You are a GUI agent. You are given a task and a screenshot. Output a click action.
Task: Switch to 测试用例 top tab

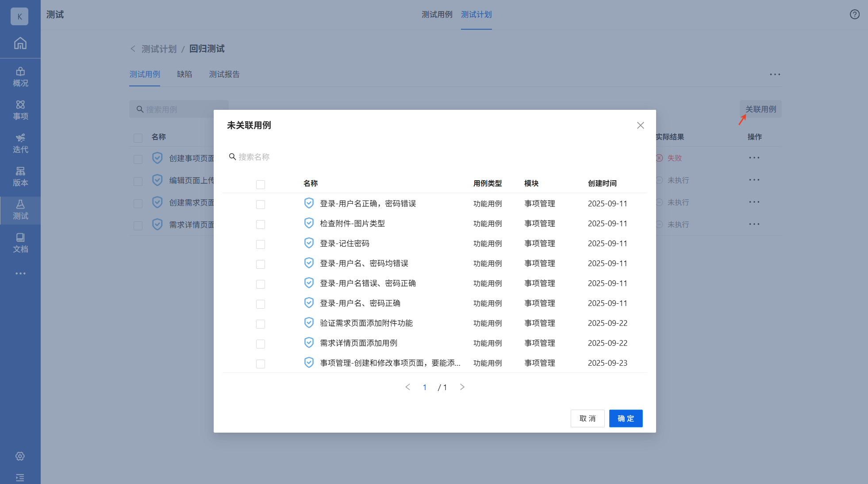[x=437, y=15]
